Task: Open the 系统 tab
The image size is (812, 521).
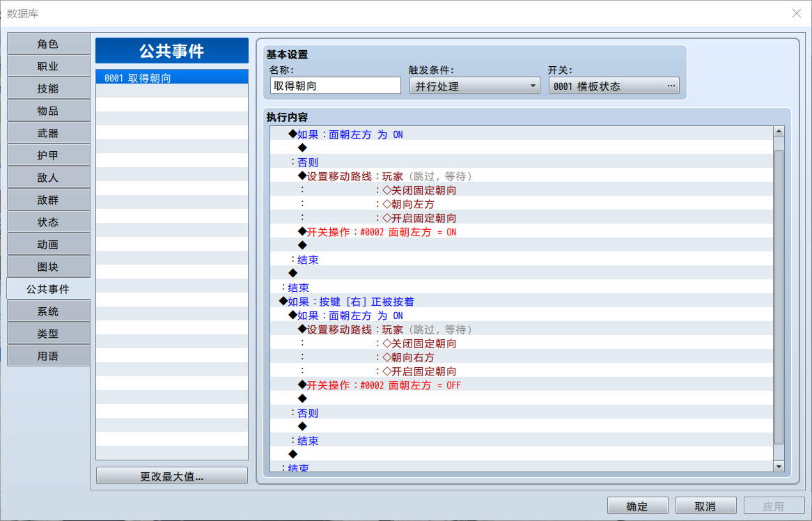Action: pos(48,311)
